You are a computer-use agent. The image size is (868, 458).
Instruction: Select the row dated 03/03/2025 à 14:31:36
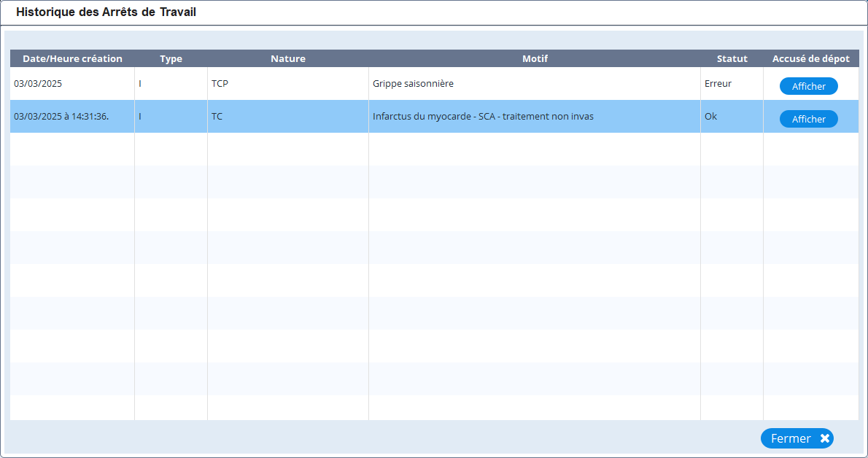click(x=61, y=117)
